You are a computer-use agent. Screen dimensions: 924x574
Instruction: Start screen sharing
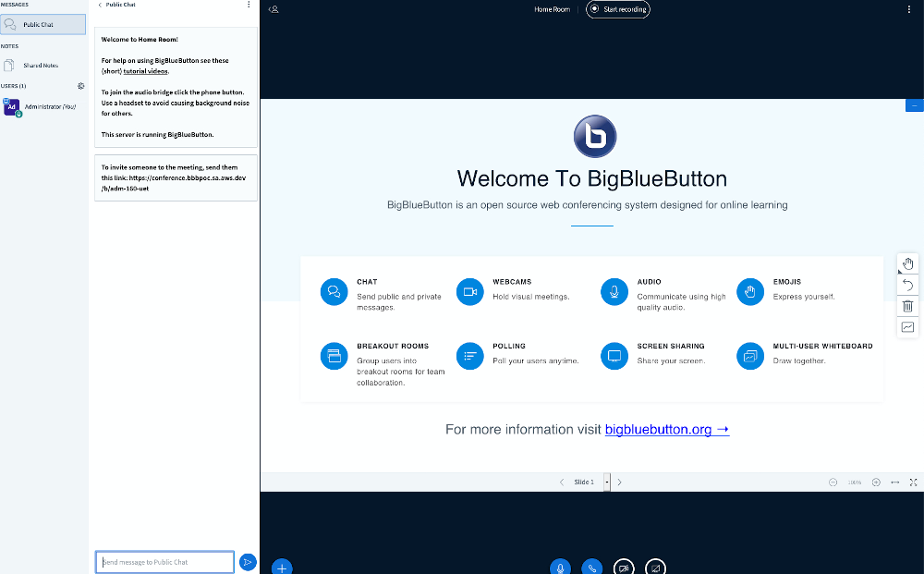pos(656,567)
